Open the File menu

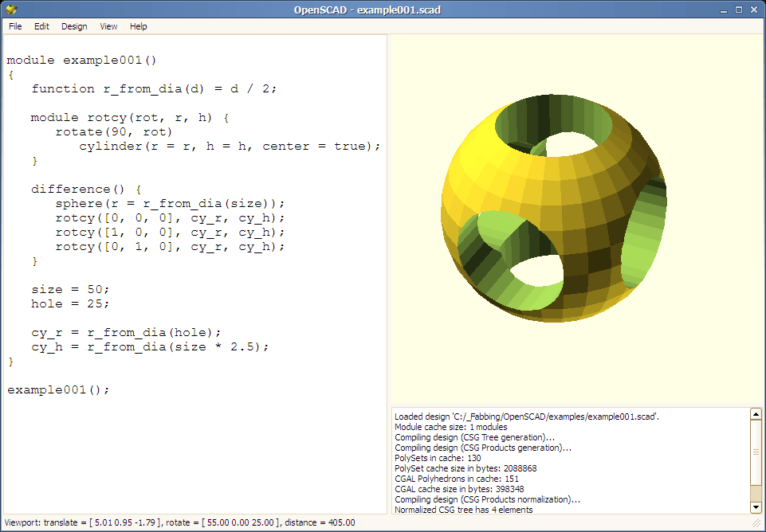point(15,26)
